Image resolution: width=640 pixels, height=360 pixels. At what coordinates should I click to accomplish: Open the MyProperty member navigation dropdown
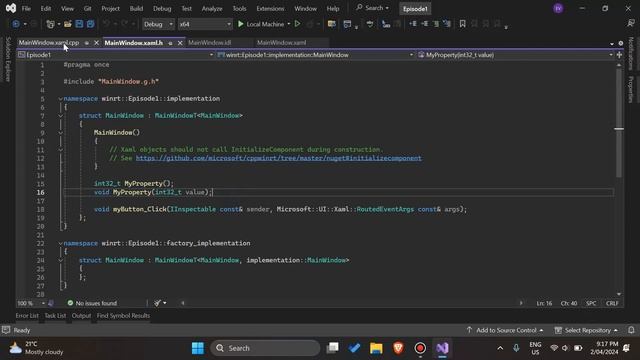pos(515,55)
